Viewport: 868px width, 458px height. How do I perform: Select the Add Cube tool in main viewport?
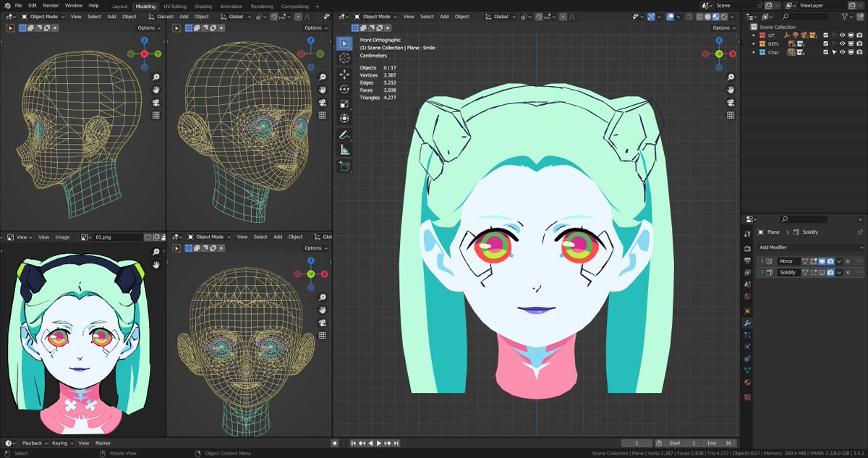(x=344, y=166)
